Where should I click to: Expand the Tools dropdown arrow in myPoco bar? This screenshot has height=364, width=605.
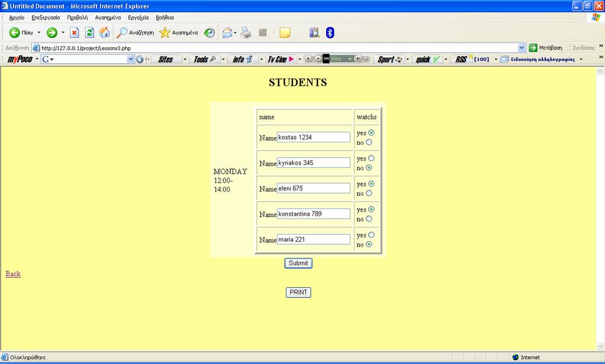pyautogui.click(x=223, y=59)
